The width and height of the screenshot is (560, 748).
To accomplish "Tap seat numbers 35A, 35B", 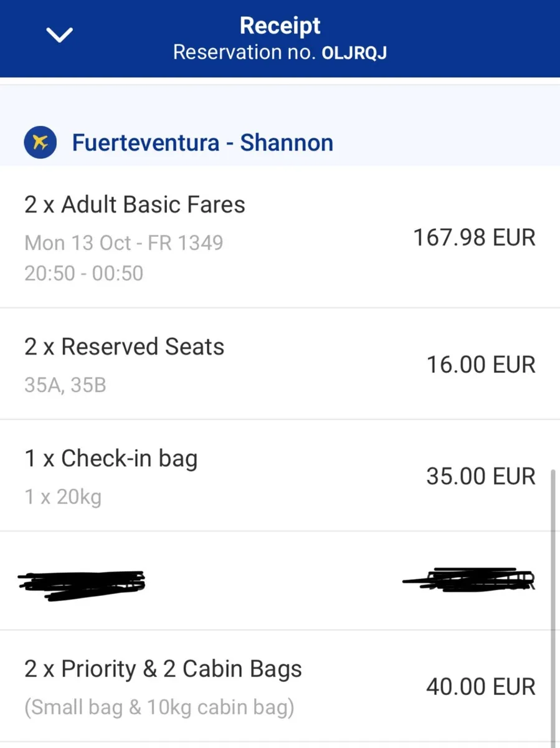I will tap(65, 385).
